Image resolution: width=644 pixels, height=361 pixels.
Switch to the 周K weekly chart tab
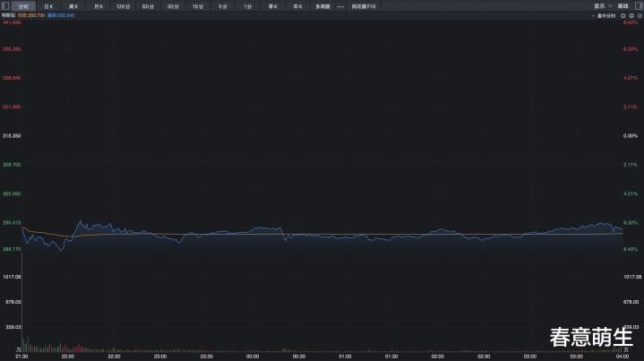click(73, 6)
